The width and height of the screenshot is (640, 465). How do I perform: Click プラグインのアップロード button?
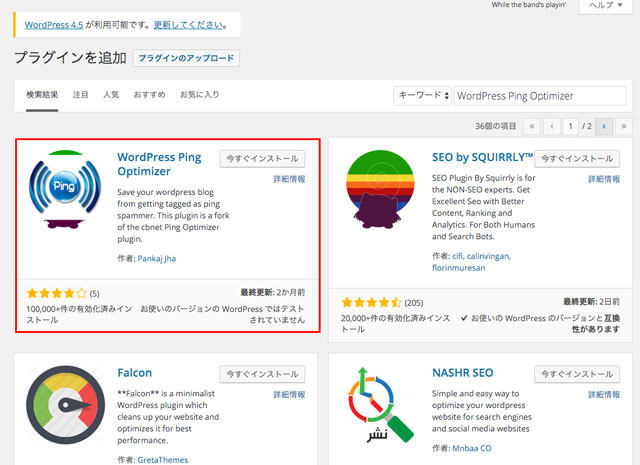[x=186, y=58]
